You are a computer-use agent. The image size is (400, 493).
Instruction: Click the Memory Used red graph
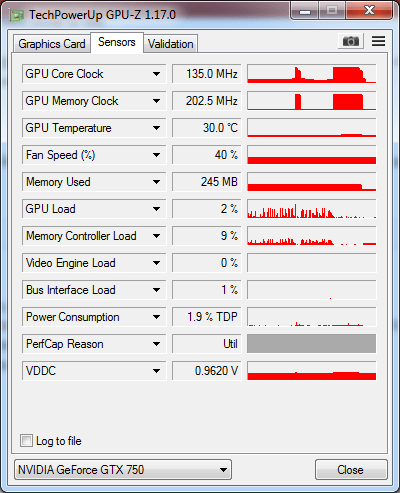click(x=312, y=182)
